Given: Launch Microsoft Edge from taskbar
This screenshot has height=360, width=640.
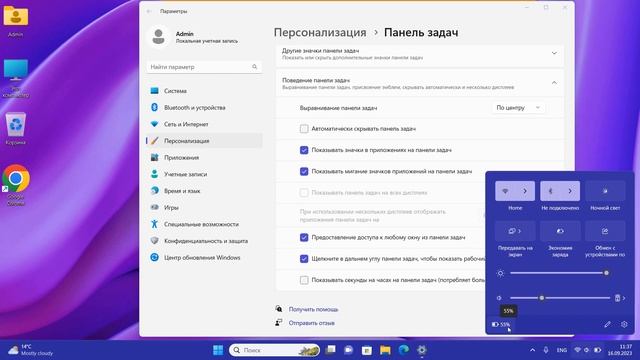Looking at the screenshot, I should click(x=403, y=350).
